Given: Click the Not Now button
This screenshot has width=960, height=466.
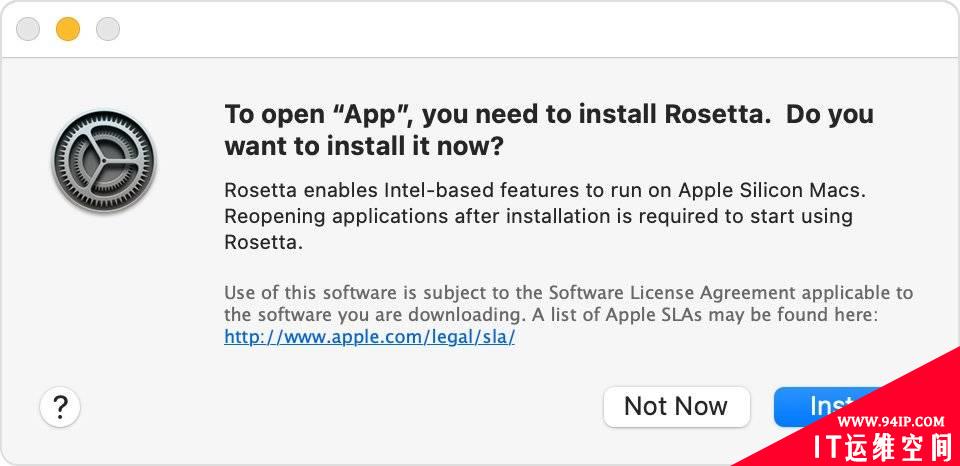Looking at the screenshot, I should 676,407.
